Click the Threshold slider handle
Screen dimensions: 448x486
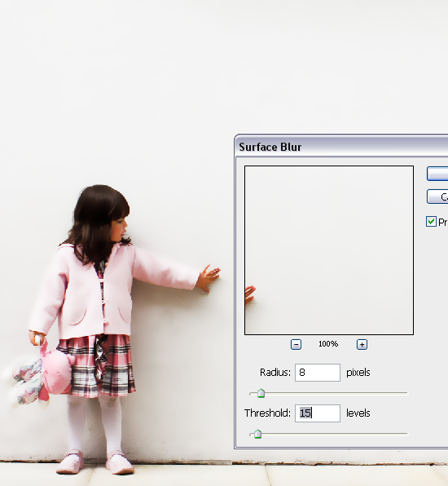point(257,434)
